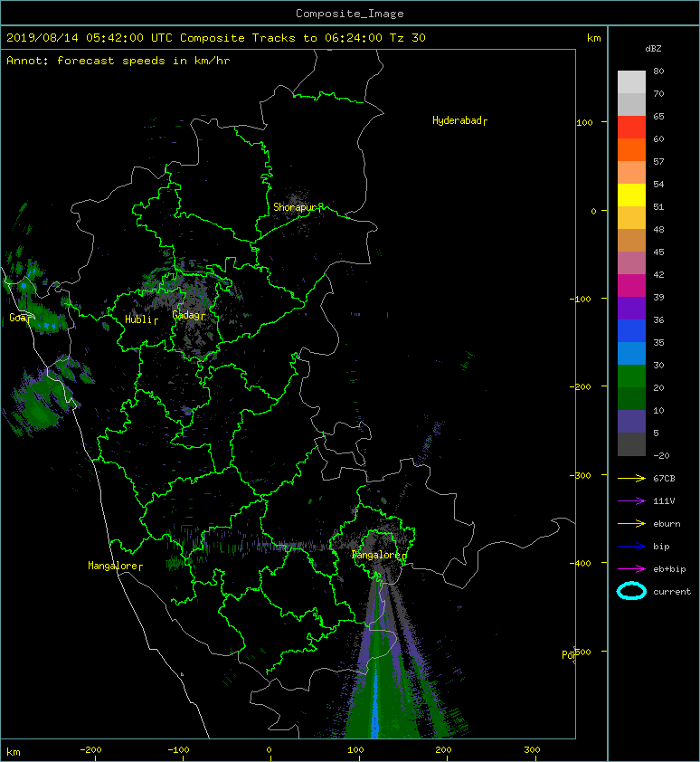Image resolution: width=700 pixels, height=762 pixels.
Task: Select the 20 dBZ dark green swatch
Action: 631,398
